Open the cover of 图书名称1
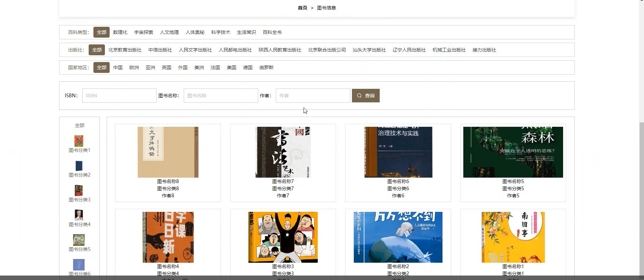Image resolution: width=644 pixels, height=280 pixels. point(513,237)
